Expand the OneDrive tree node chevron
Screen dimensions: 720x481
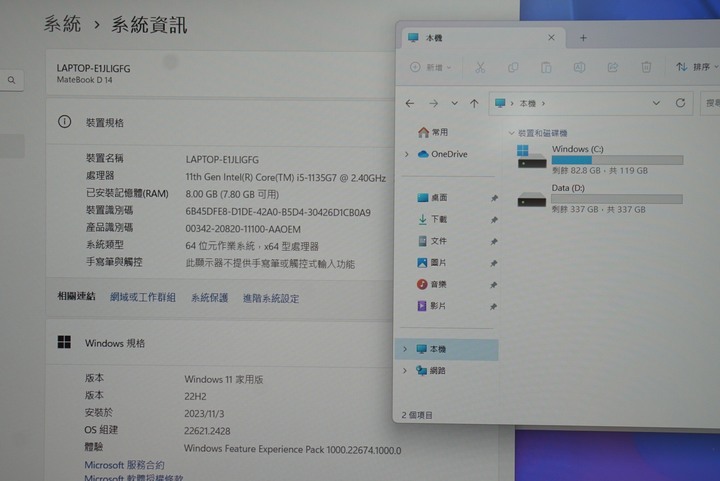click(x=407, y=154)
